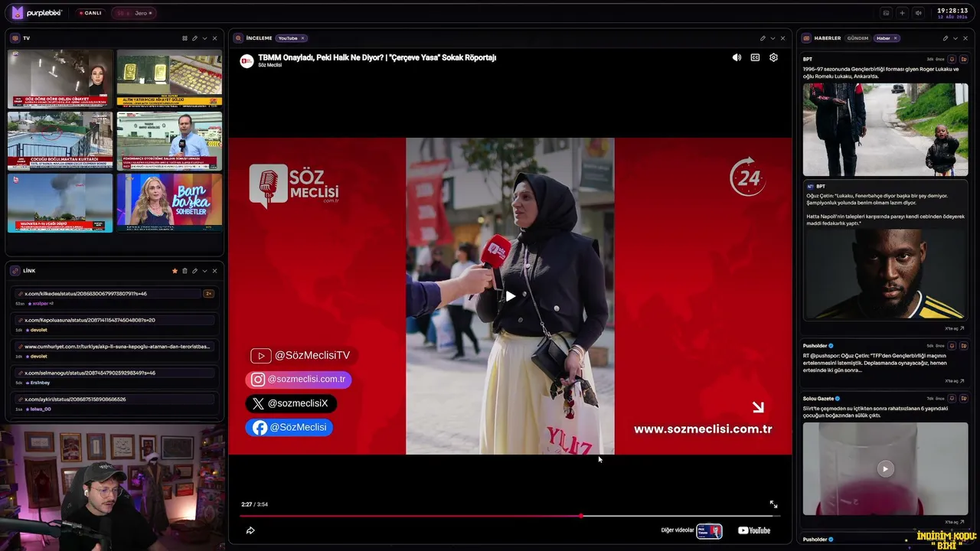Click the purplebixi logo in the header
980x551 pixels.
37,12
